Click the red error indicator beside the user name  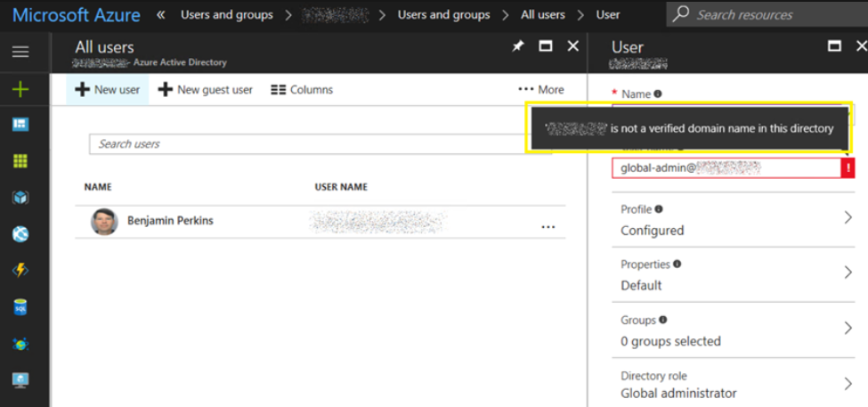pyautogui.click(x=849, y=167)
